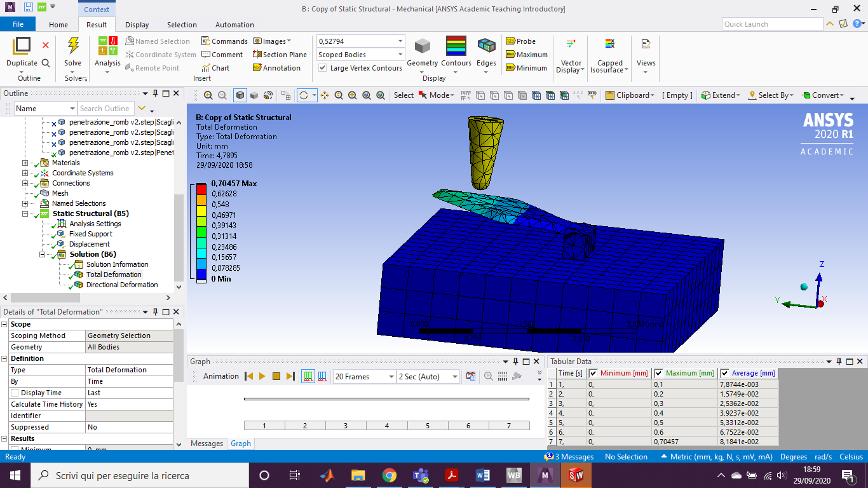Image resolution: width=868 pixels, height=488 pixels.
Task: Click the red color in the legend
Action: coord(201,189)
